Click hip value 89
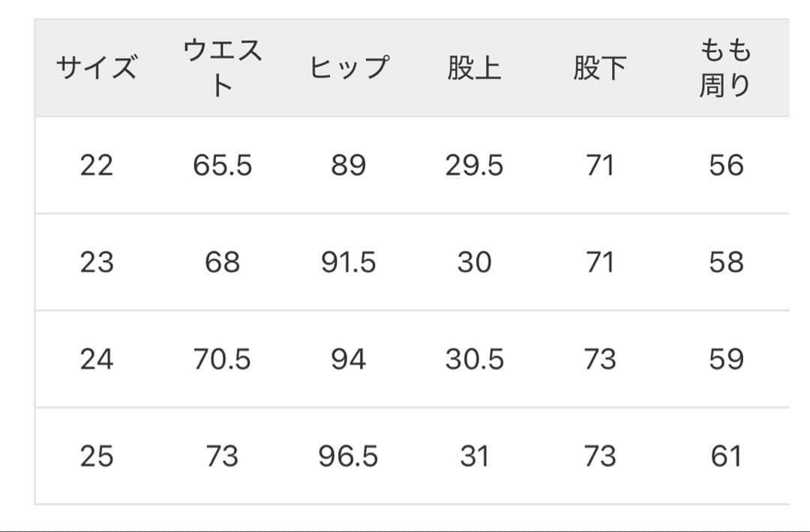Image resolution: width=810 pixels, height=532 pixels. coord(349,165)
